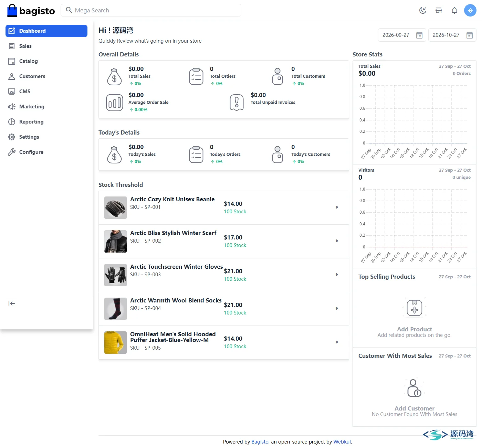482x448 pixels.
Task: Click the Total Orders clipboard icon
Action: click(x=196, y=76)
